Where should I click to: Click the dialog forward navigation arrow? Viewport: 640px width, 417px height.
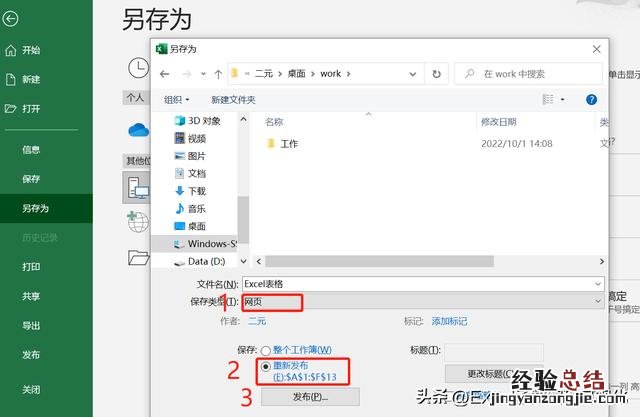186,74
